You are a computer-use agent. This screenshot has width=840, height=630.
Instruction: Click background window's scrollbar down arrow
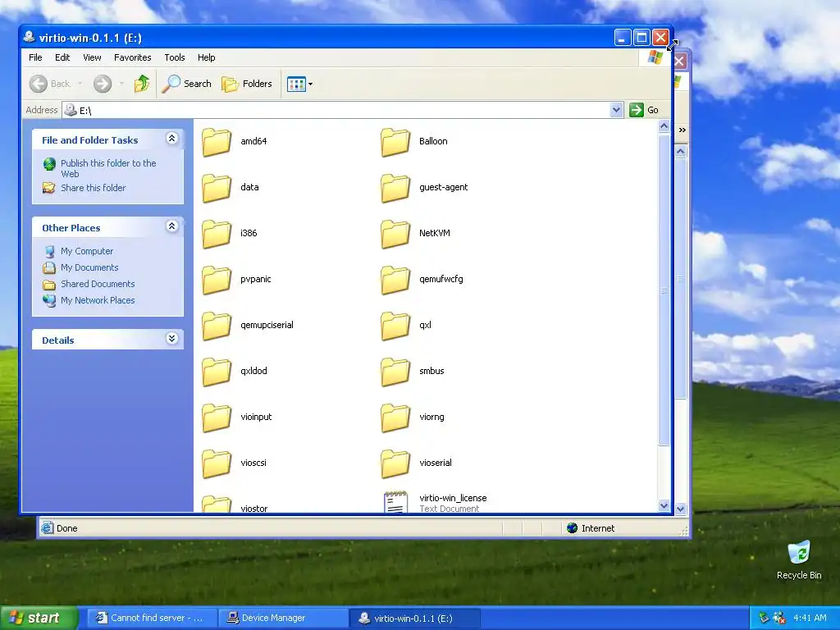(x=680, y=509)
